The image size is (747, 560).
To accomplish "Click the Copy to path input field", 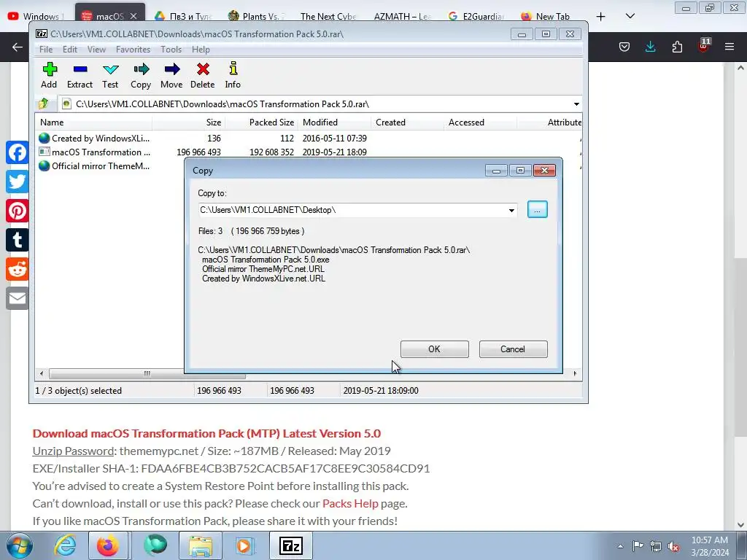I will point(352,210).
